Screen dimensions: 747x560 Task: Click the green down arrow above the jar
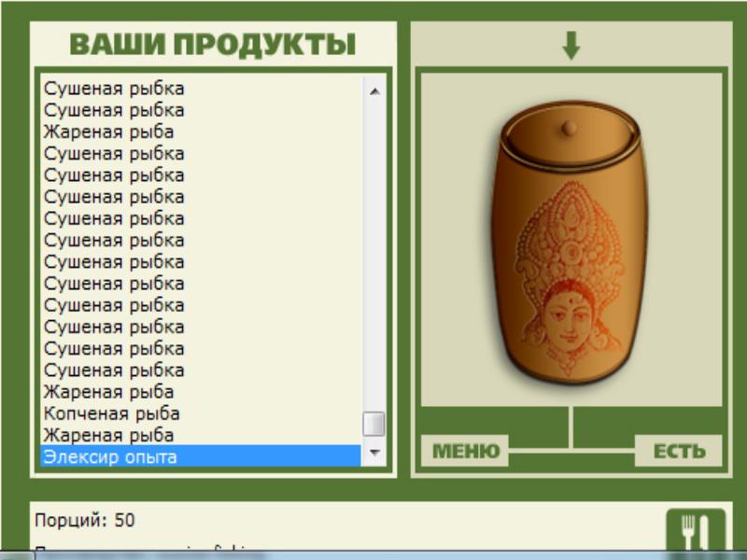(571, 46)
